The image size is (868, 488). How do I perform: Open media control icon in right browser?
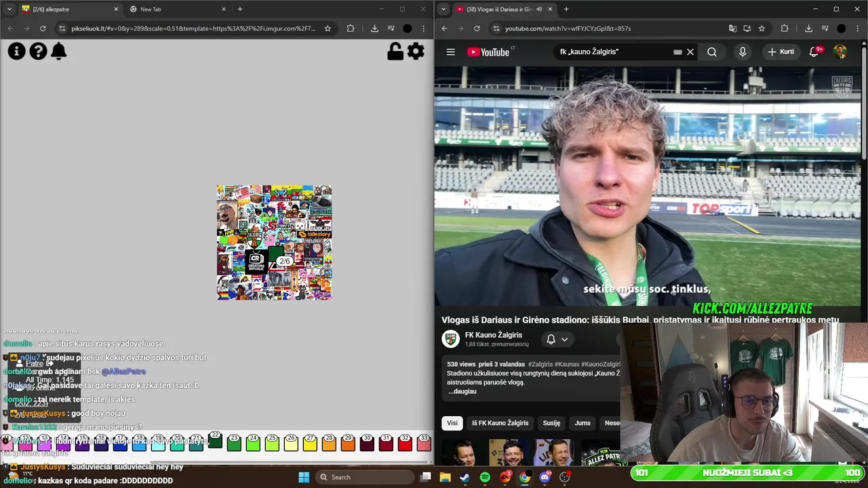(x=825, y=28)
